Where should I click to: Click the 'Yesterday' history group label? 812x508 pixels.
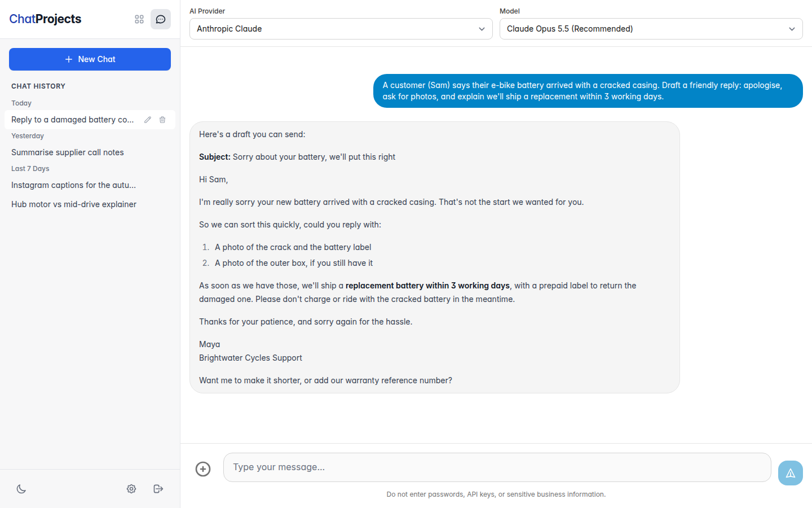[28, 136]
